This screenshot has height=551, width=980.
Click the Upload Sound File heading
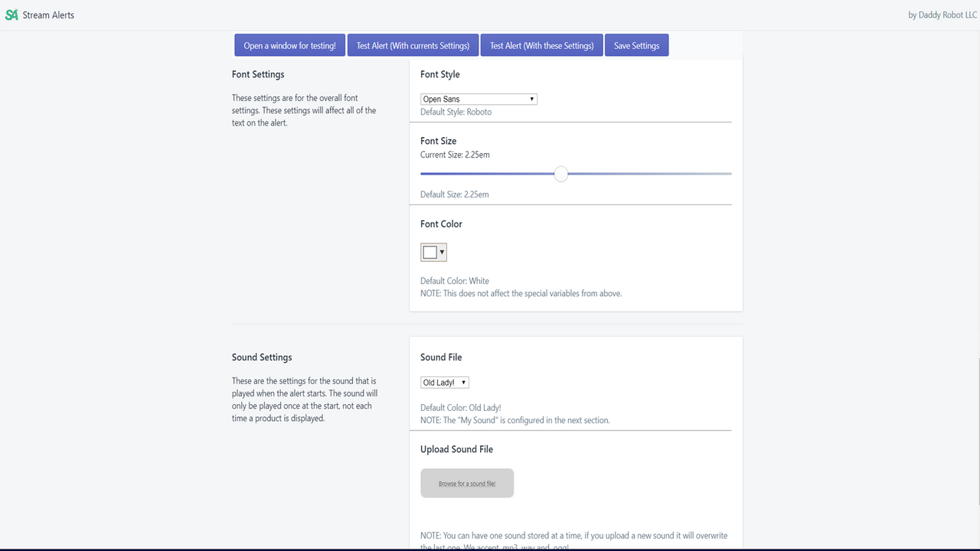point(456,449)
